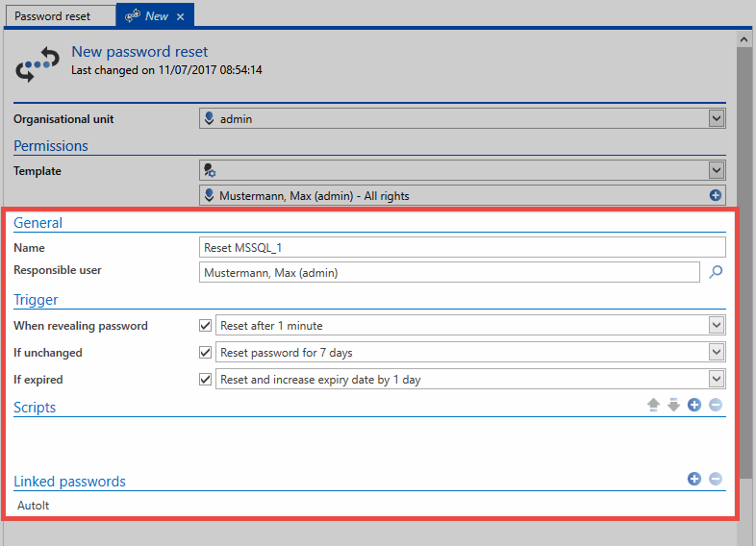Click the admin user icon in Organisational unit
756x546 pixels.
(x=209, y=118)
